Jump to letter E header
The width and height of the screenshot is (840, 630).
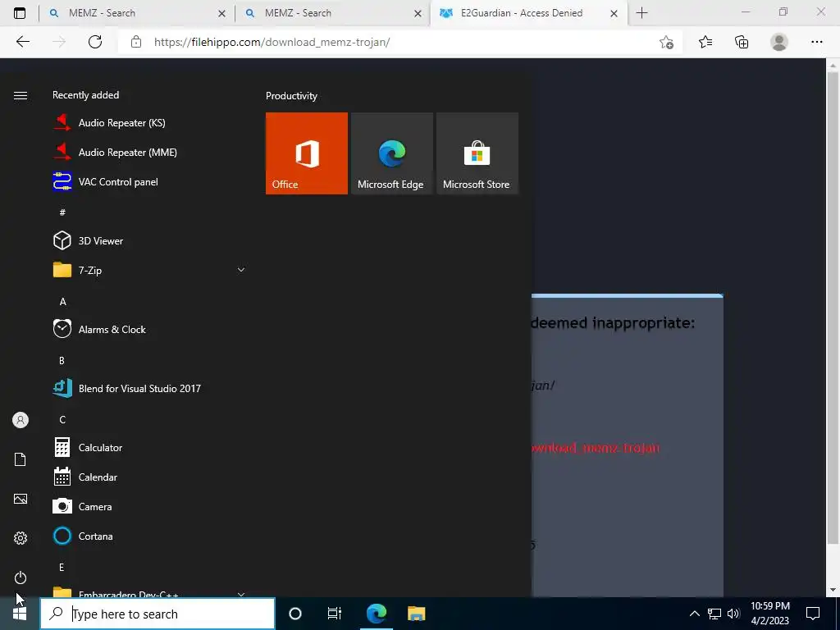62,567
